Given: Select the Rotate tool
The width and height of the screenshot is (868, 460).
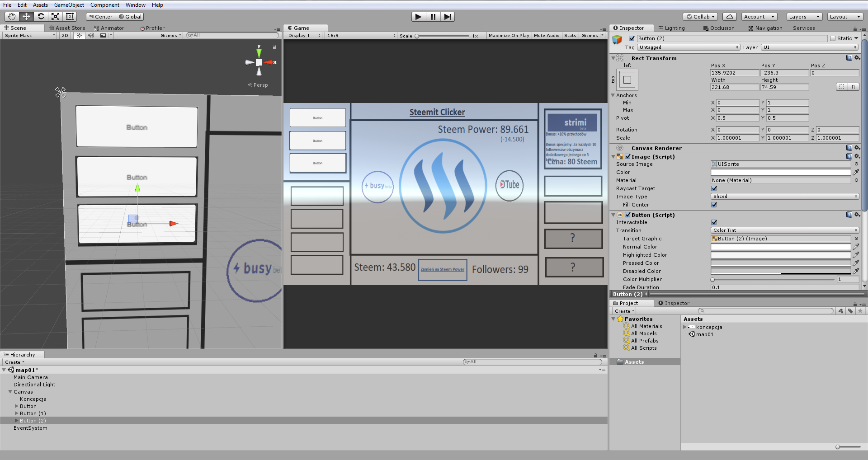Looking at the screenshot, I should click(41, 17).
